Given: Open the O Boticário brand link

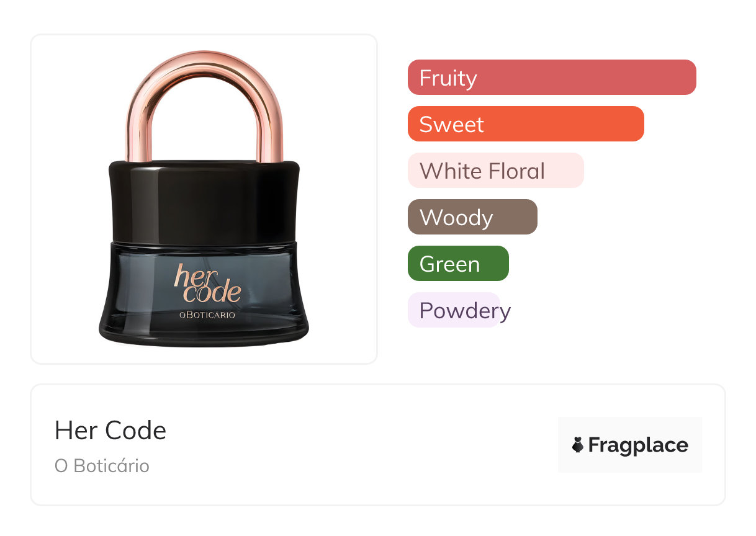Looking at the screenshot, I should [102, 466].
